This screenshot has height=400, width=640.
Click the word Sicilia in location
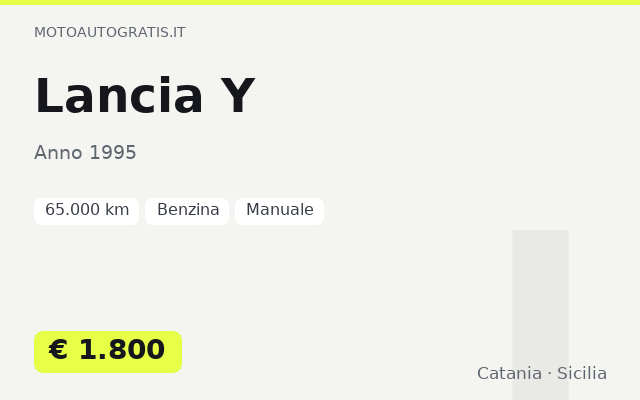tap(582, 373)
